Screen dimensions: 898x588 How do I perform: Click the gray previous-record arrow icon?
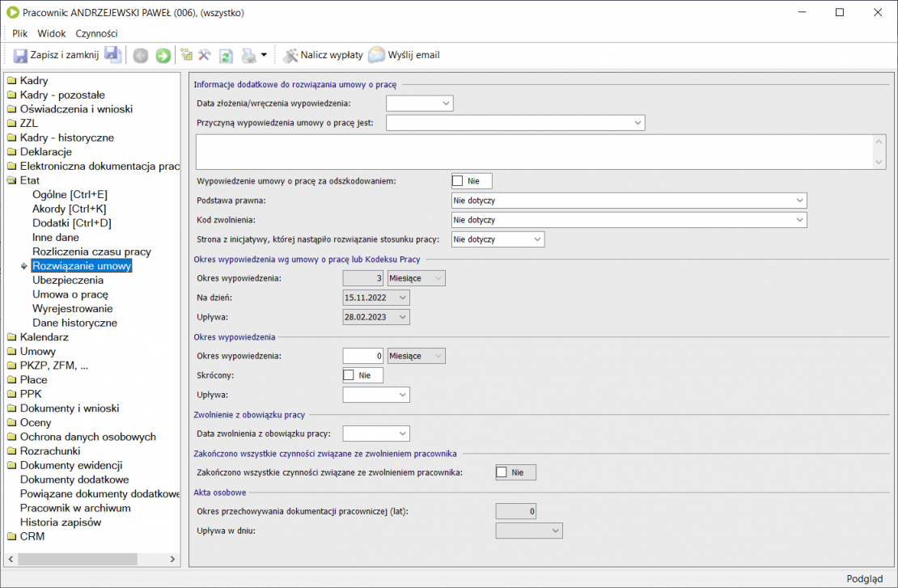point(141,56)
